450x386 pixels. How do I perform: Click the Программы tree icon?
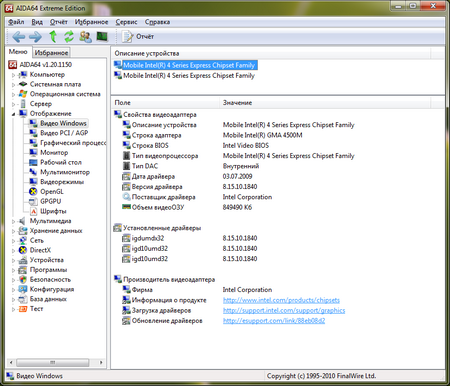click(23, 270)
